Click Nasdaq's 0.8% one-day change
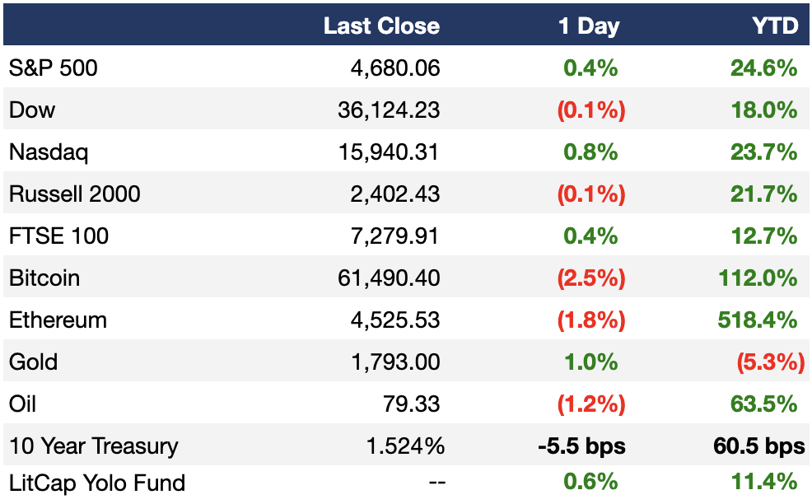 [x=590, y=152]
